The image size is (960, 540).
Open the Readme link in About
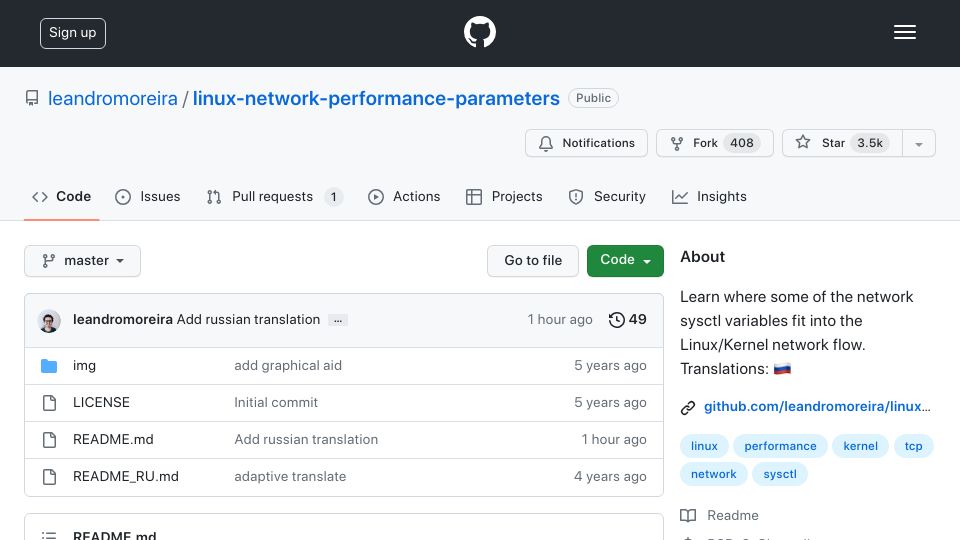[732, 516]
